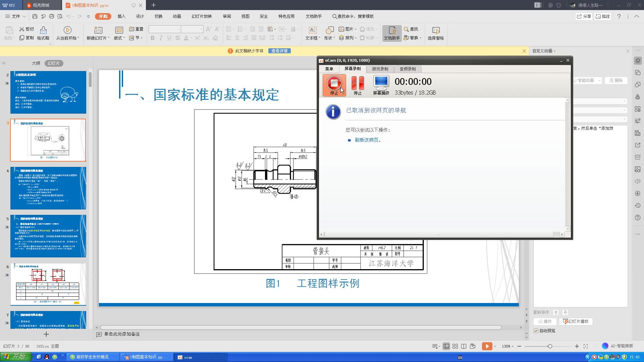Viewport: 644px width, 362px height.
Task: Select slide 4 thumbnail
Action: click(x=48, y=188)
